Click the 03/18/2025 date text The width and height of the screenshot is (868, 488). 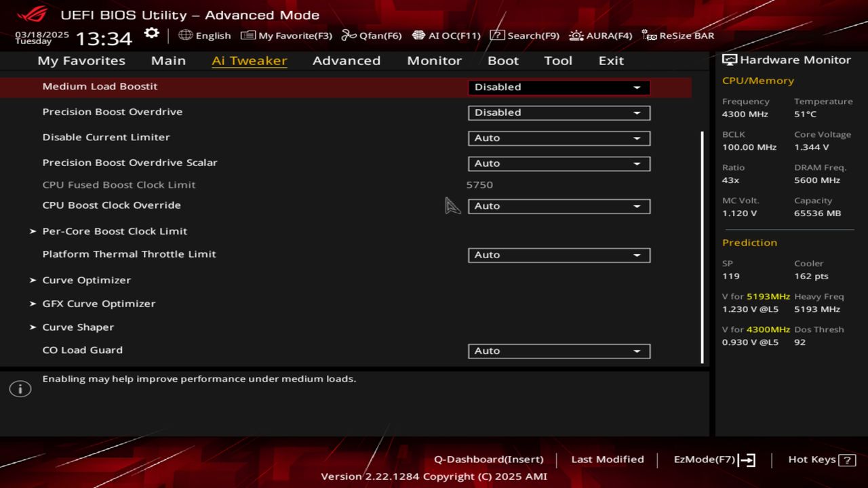(42, 34)
